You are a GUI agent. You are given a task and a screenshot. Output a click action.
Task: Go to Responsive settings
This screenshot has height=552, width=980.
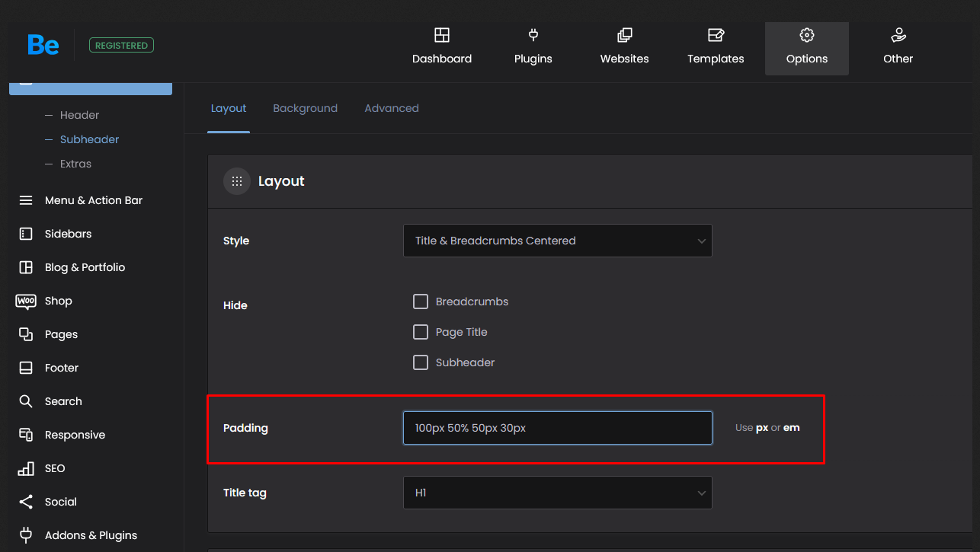click(75, 435)
